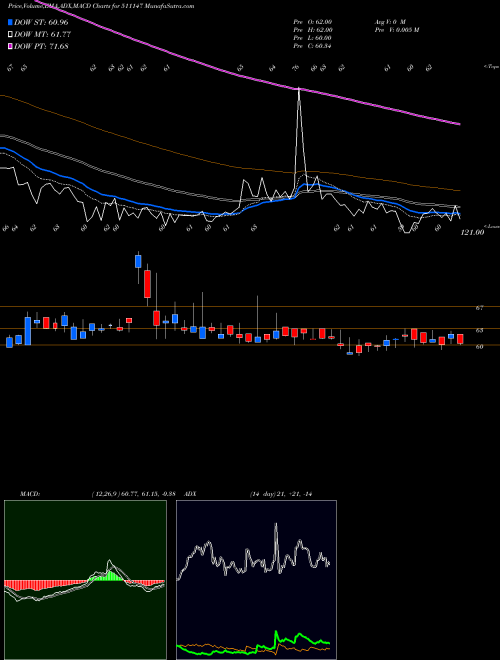
Task: Click the MACD (12,26,9) values text
Action: (x=136, y=494)
